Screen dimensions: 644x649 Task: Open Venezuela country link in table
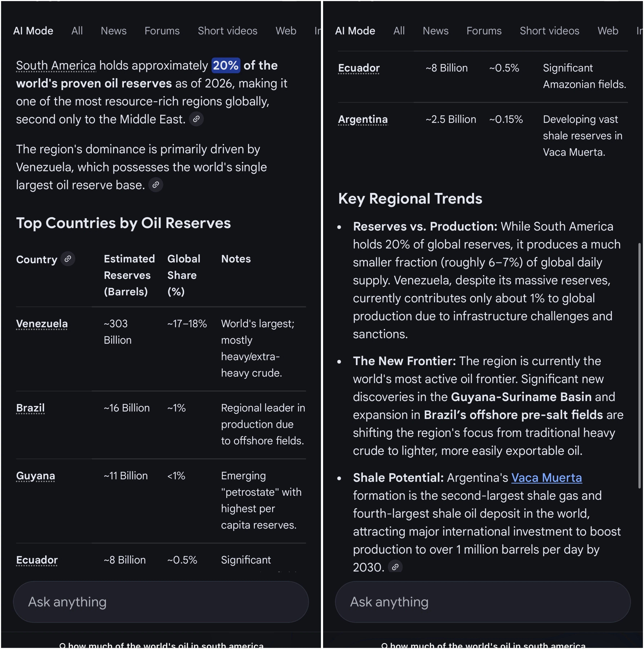(x=42, y=323)
